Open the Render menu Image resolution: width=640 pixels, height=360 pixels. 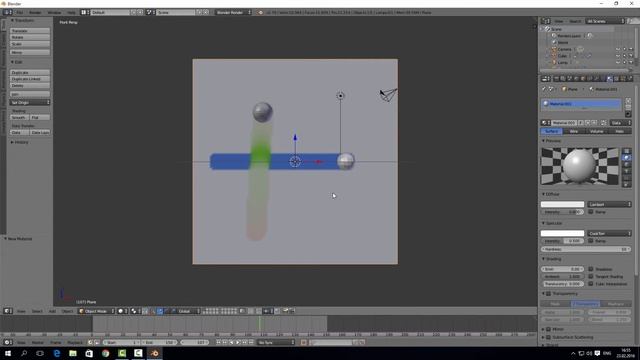(x=35, y=13)
